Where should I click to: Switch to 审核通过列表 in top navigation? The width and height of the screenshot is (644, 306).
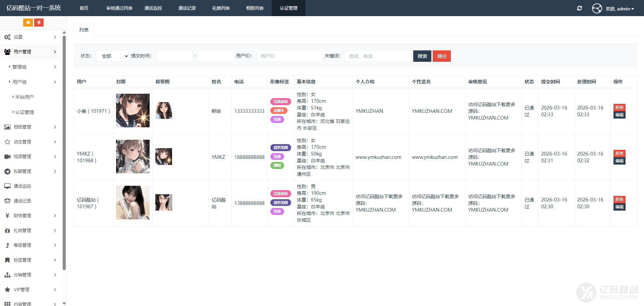click(x=119, y=8)
